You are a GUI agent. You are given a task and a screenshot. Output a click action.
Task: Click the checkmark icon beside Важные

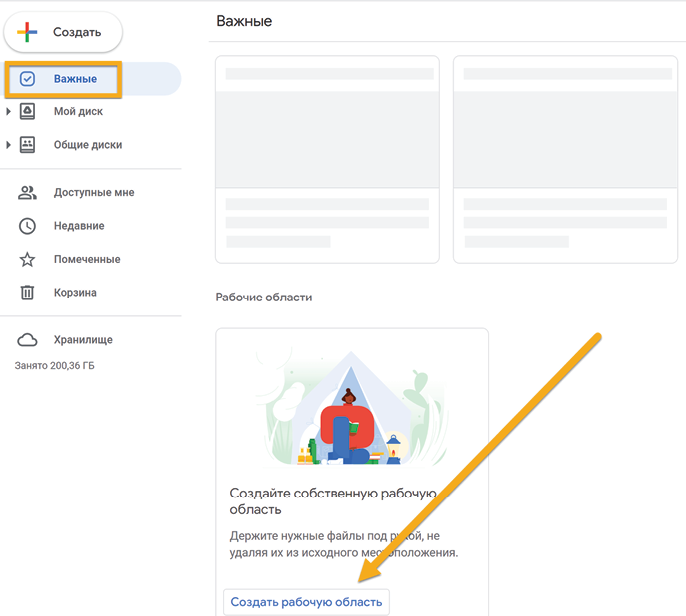[28, 79]
